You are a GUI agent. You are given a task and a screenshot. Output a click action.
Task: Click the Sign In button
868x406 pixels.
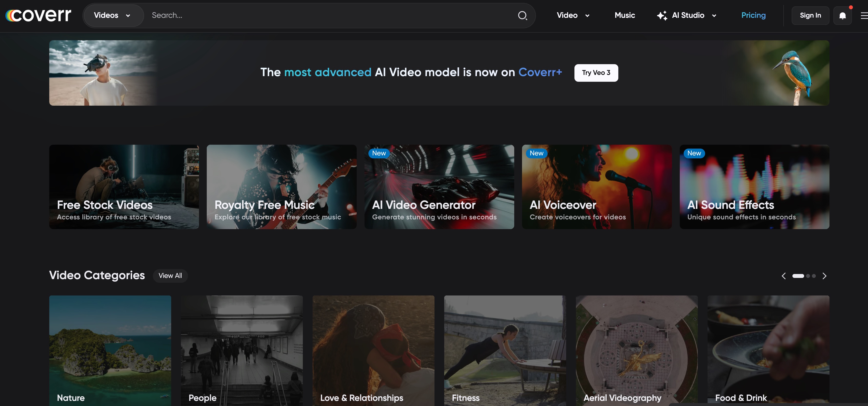coord(810,16)
